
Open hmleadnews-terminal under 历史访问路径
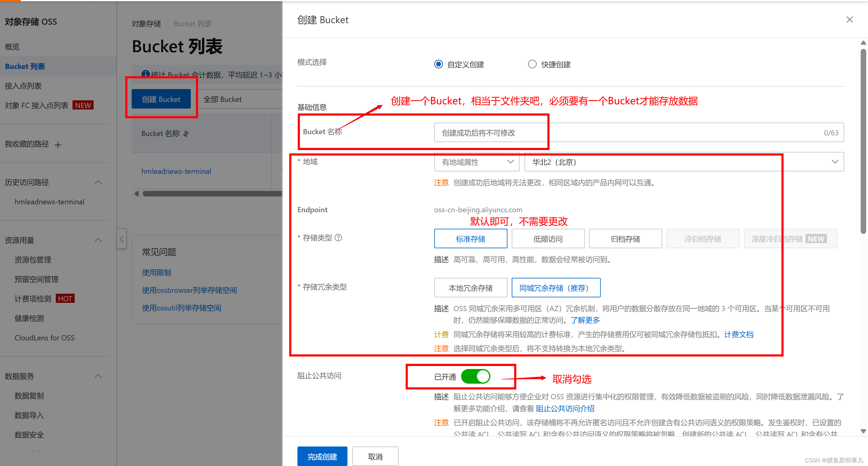click(x=50, y=202)
